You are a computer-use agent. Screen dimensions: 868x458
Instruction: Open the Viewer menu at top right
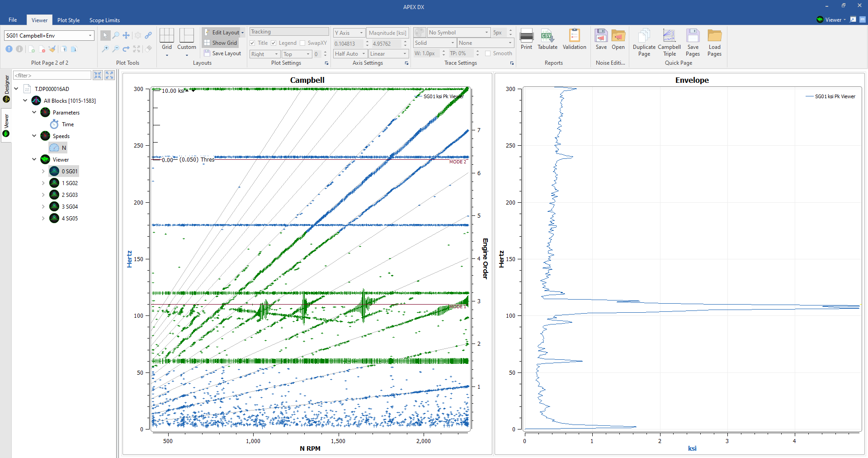pyautogui.click(x=831, y=19)
